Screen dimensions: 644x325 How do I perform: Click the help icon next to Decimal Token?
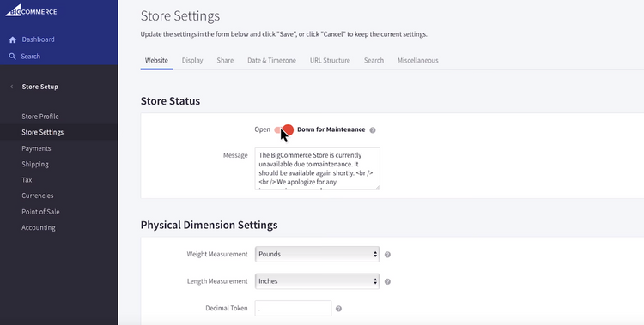[x=338, y=309]
